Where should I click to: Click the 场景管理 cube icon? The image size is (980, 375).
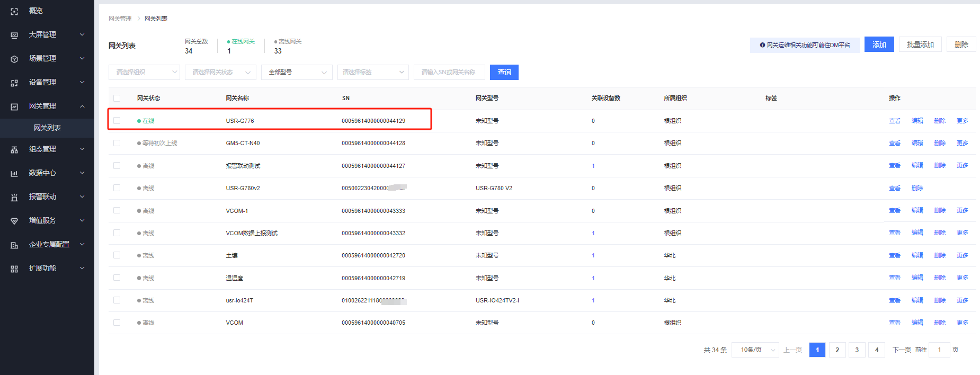[x=14, y=59]
